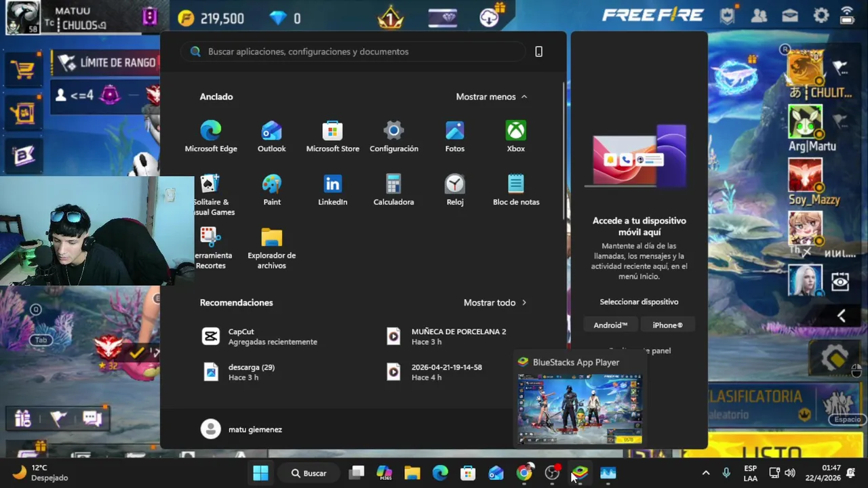Open recommended CapCut app
Screen dimensions: 868x488
coord(260,336)
